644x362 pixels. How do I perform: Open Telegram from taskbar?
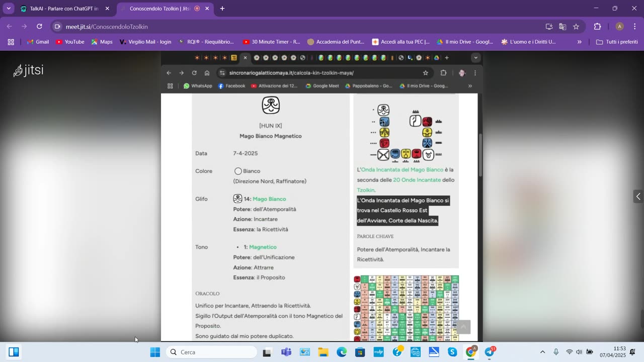coord(490,352)
